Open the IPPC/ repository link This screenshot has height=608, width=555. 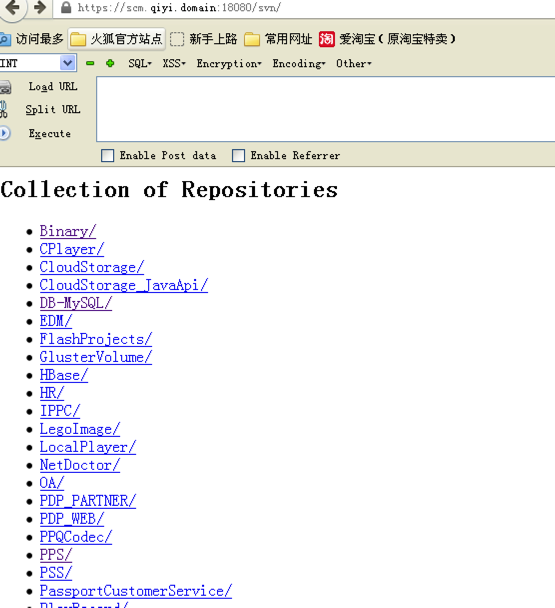(60, 411)
